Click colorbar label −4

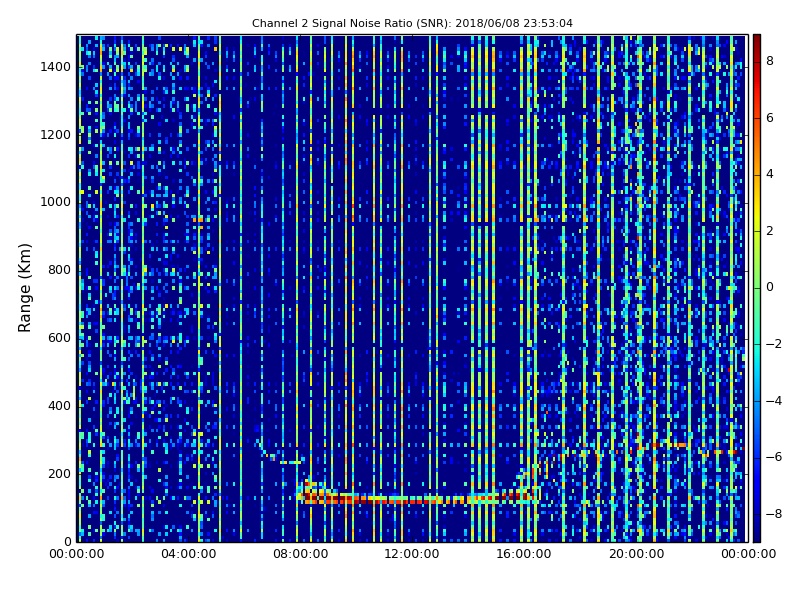pyautogui.click(x=774, y=401)
